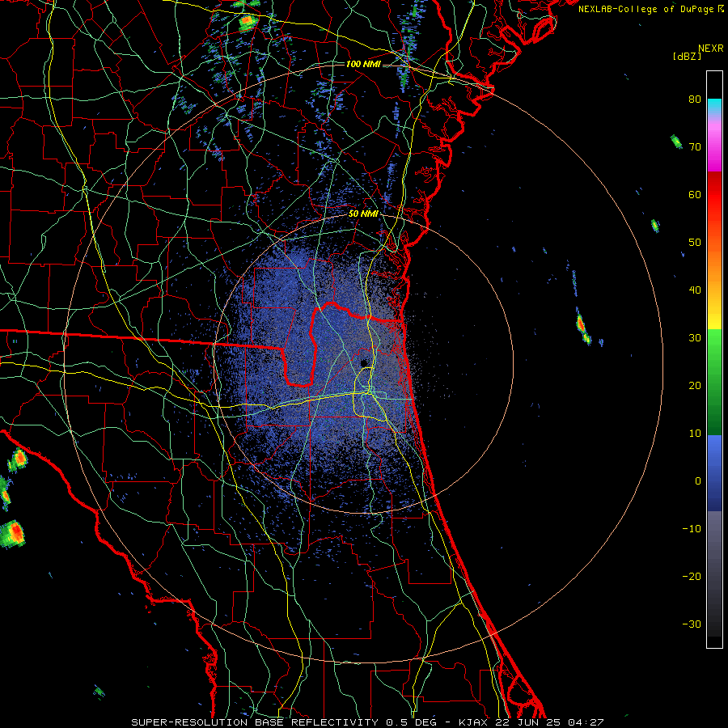Click the green segment of the dBZ color bar

pyautogui.click(x=714, y=382)
